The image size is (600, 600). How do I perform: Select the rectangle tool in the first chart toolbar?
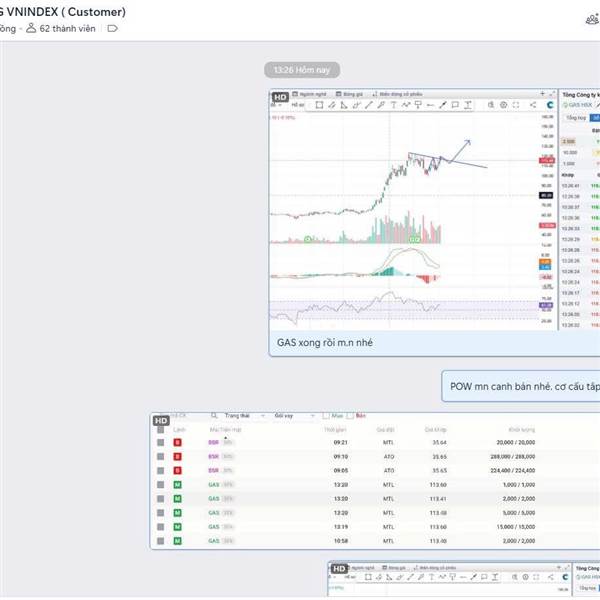pyautogui.click(x=319, y=105)
